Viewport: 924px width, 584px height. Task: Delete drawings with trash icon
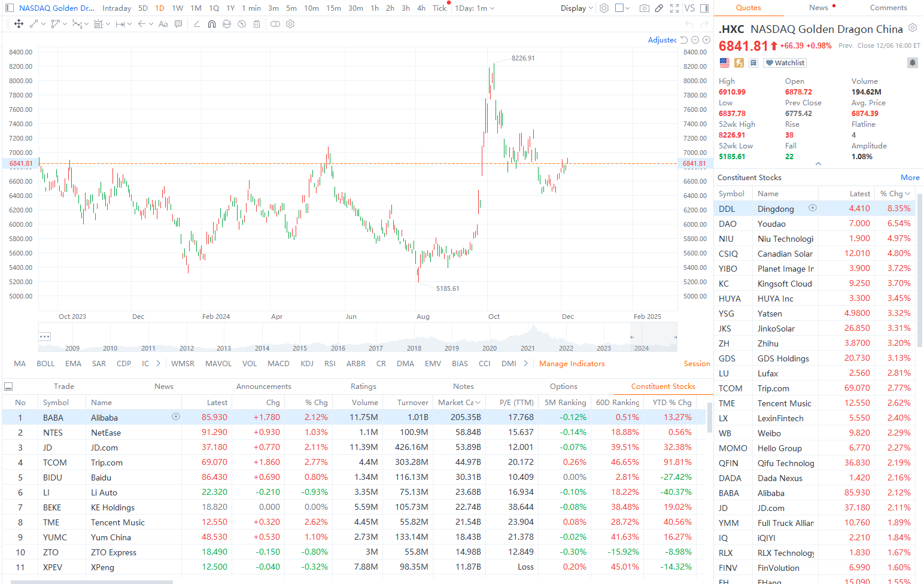pos(257,24)
